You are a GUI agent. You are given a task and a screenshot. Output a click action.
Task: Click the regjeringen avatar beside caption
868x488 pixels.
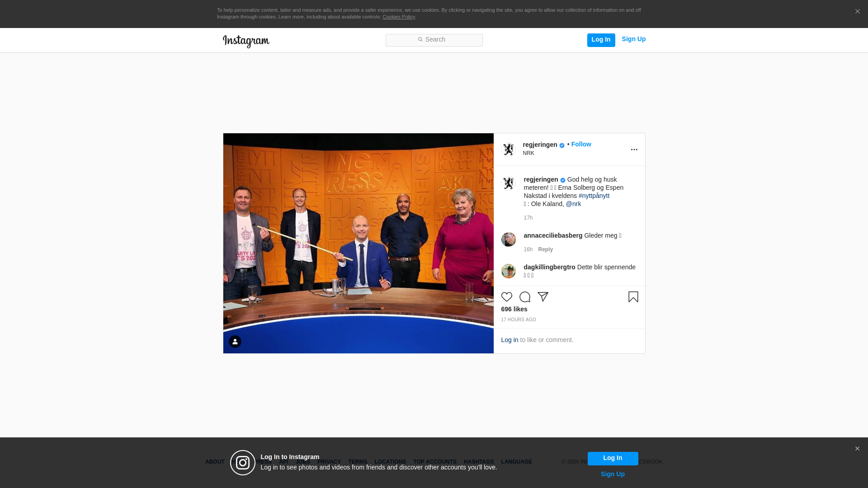click(x=509, y=183)
